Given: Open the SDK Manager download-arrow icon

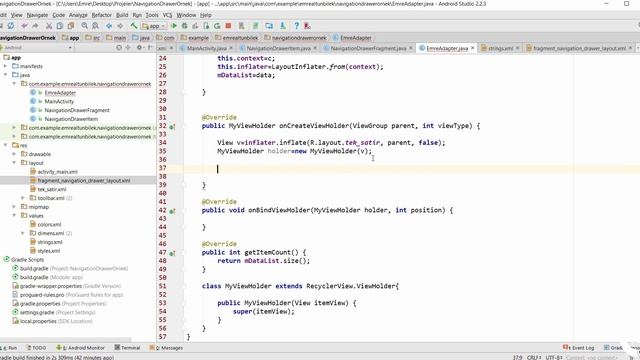Looking at the screenshot, I should point(282,26).
